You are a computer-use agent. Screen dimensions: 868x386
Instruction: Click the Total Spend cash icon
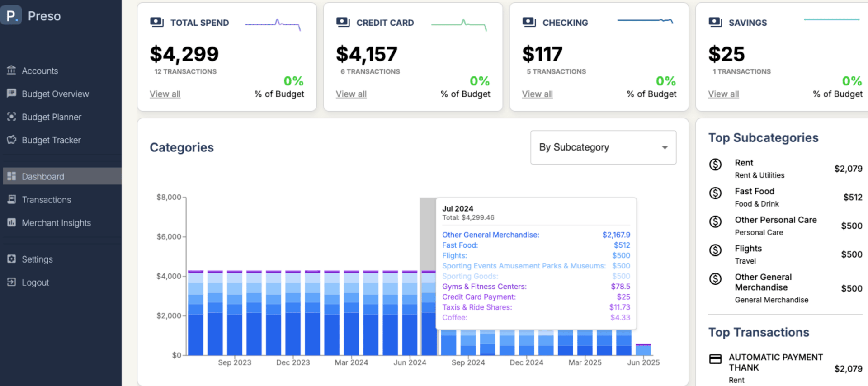157,22
